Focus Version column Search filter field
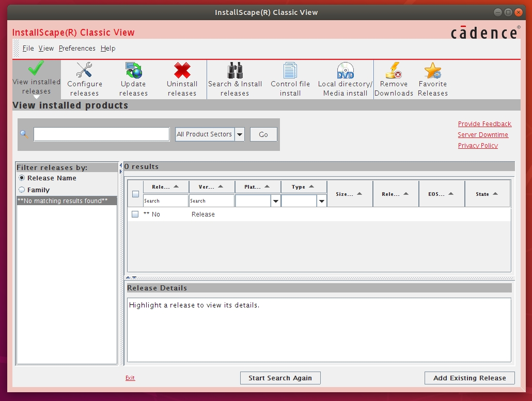The height and width of the screenshot is (401, 532). pos(212,201)
